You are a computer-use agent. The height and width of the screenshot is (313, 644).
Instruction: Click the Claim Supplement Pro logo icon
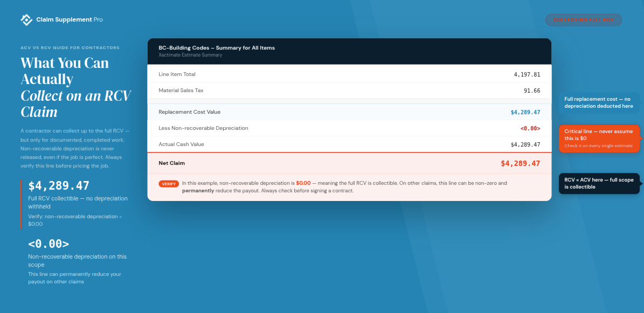click(26, 20)
